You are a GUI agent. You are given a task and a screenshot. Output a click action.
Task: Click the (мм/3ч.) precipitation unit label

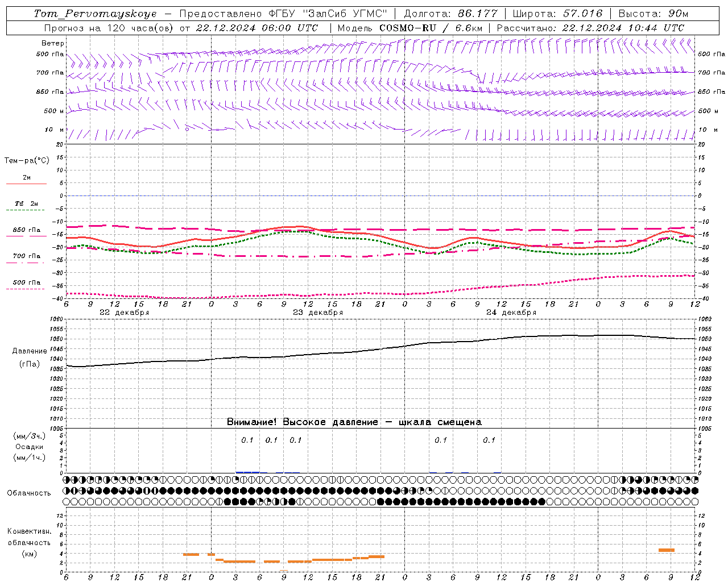coord(30,436)
